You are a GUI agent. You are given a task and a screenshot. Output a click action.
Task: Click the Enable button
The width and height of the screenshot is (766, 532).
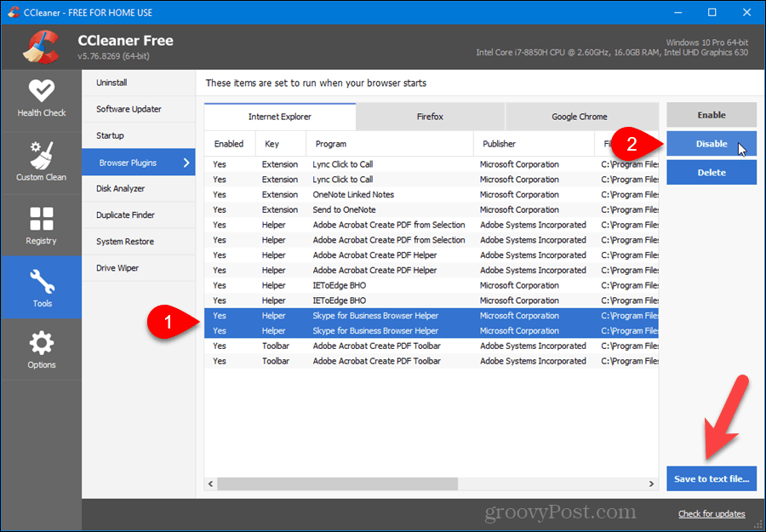(712, 115)
